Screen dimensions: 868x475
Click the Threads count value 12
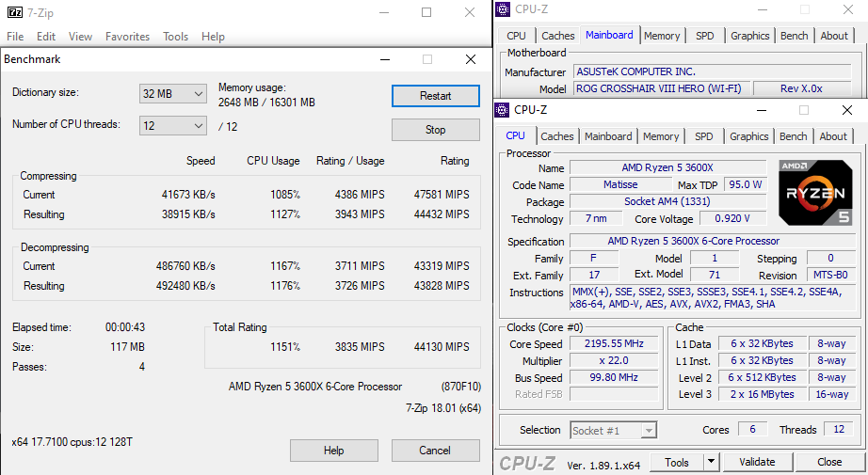click(x=839, y=429)
